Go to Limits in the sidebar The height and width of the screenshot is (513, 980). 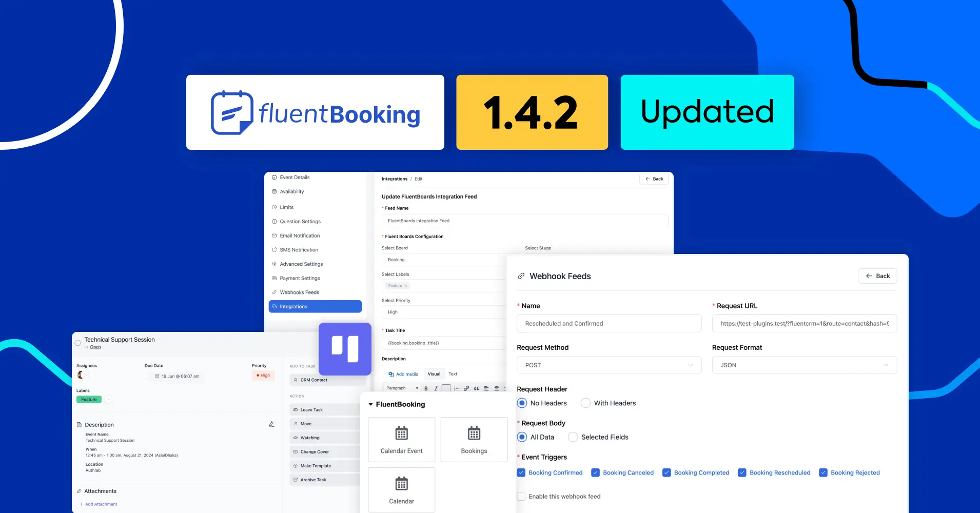[x=283, y=207]
